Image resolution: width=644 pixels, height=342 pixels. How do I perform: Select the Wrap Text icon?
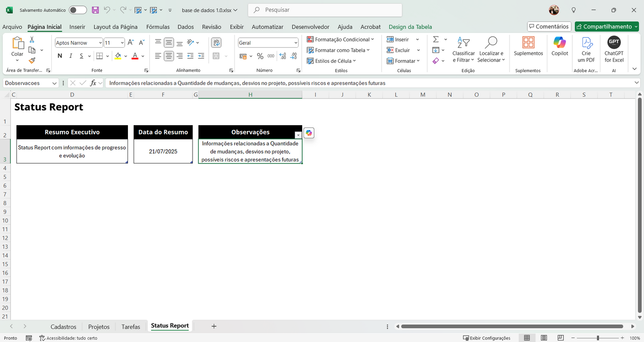216,42
